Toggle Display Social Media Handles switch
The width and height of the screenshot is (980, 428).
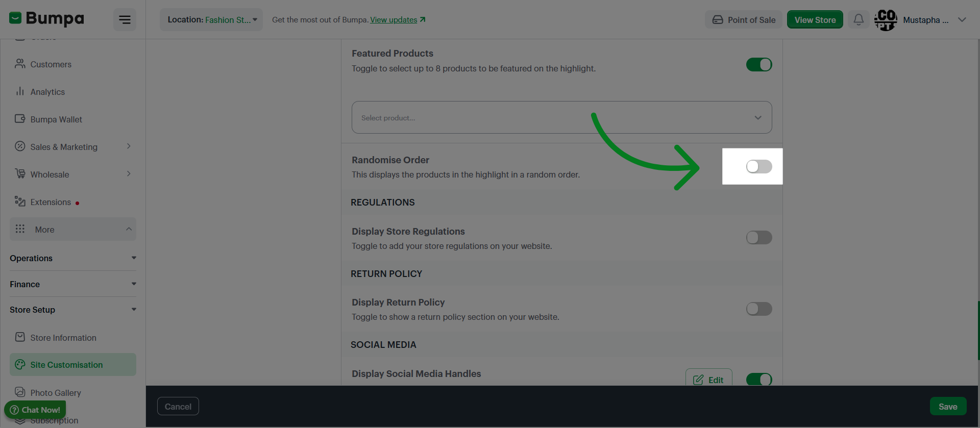point(759,379)
